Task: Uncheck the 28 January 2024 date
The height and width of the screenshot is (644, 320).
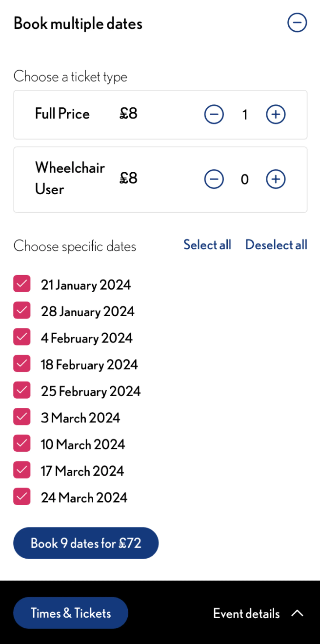Action: click(22, 310)
